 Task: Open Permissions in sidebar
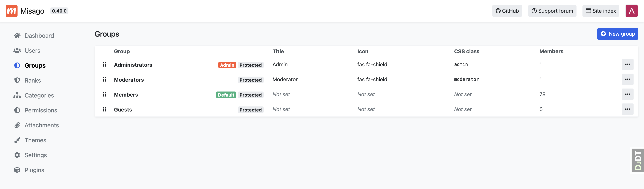coord(41,110)
